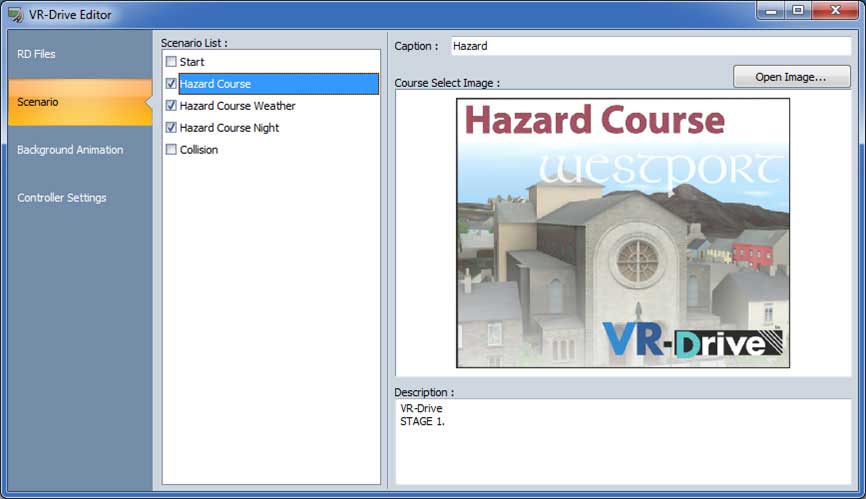
Task: Check the Collision scenario checkbox
Action: tap(171, 150)
